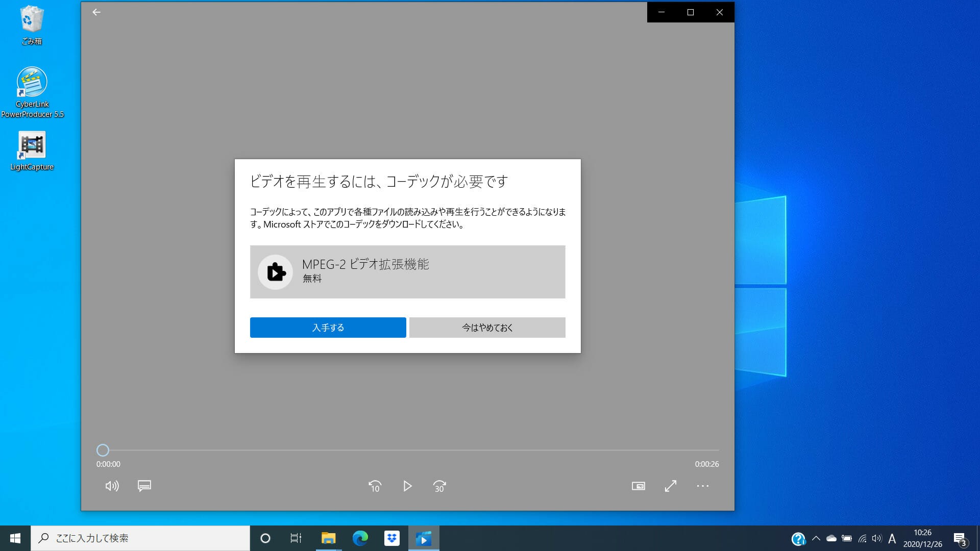Viewport: 980px width, 551px height.
Task: Open subtitles and captions menu
Action: point(144,486)
